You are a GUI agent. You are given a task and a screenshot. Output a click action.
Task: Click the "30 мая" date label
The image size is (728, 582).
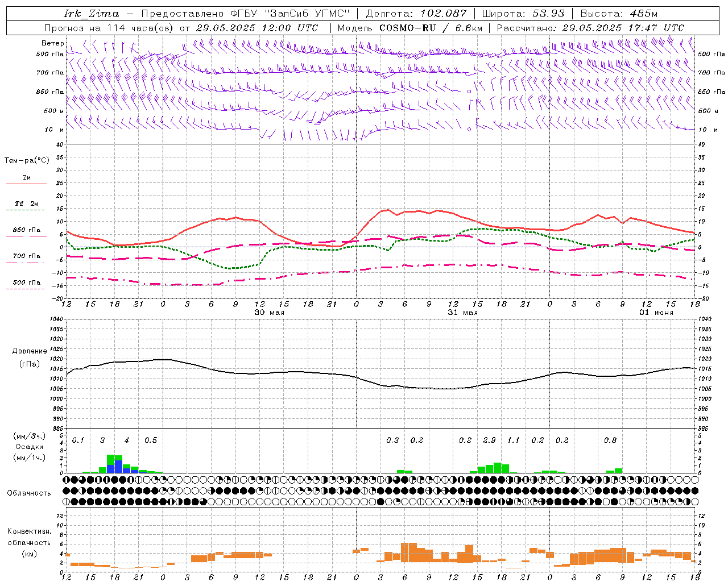point(269,312)
